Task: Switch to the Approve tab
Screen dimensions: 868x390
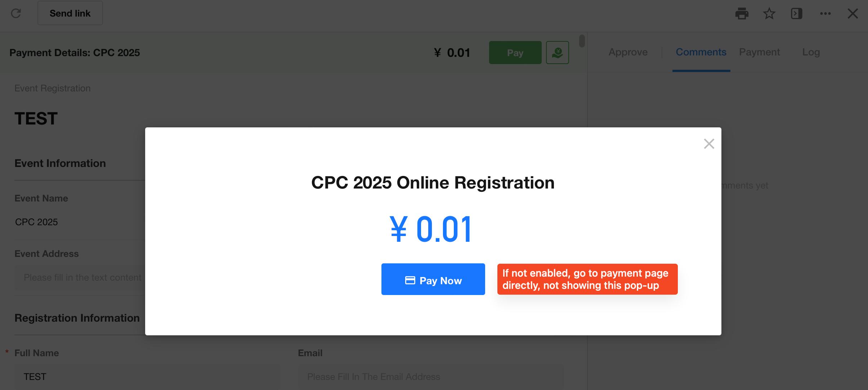Action: tap(628, 52)
